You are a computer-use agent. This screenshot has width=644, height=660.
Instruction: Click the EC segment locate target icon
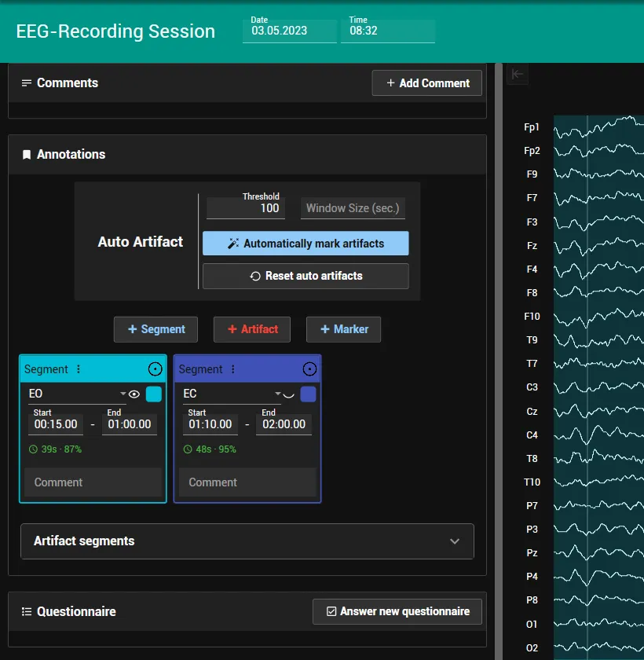coord(309,369)
